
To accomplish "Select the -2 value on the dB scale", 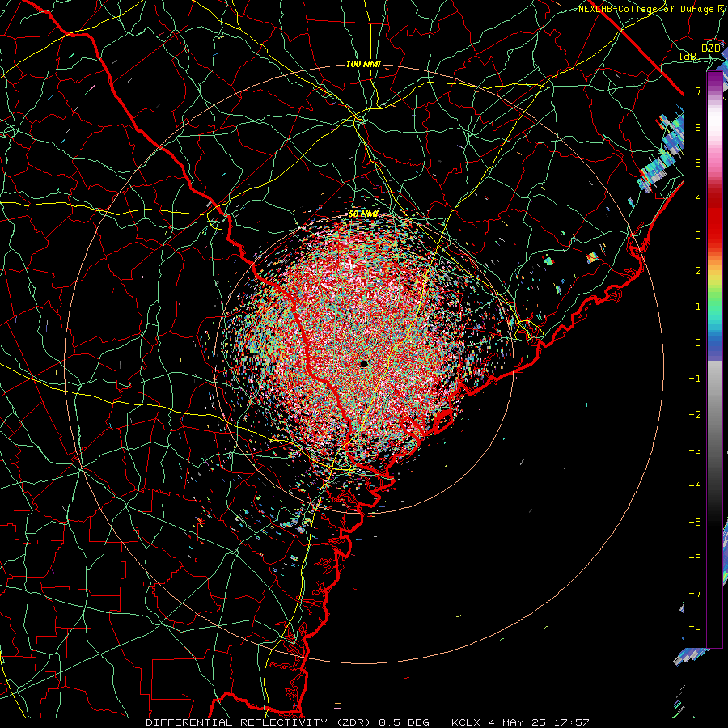I will pyautogui.click(x=695, y=415).
